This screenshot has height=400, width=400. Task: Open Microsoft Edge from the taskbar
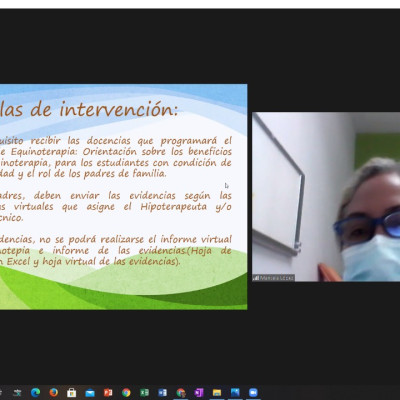(x=35, y=392)
